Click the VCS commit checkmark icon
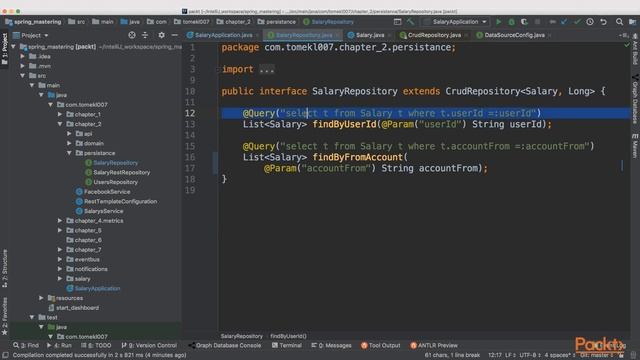This screenshot has width=640, height=360. tap(577, 22)
